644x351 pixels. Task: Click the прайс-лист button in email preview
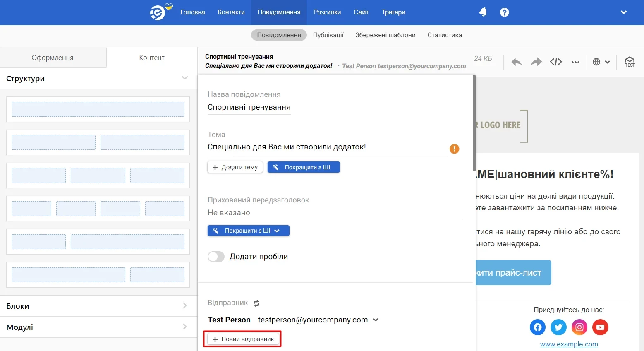click(513, 273)
